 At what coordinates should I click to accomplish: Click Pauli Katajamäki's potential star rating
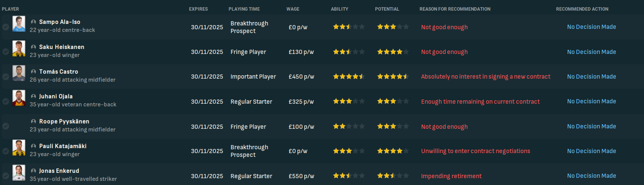tap(393, 151)
